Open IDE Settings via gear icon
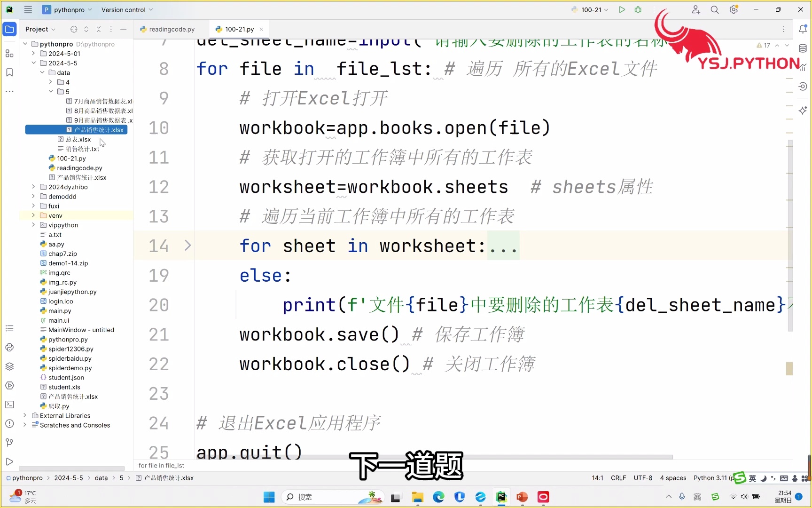Image resolution: width=812 pixels, height=508 pixels. (x=734, y=9)
